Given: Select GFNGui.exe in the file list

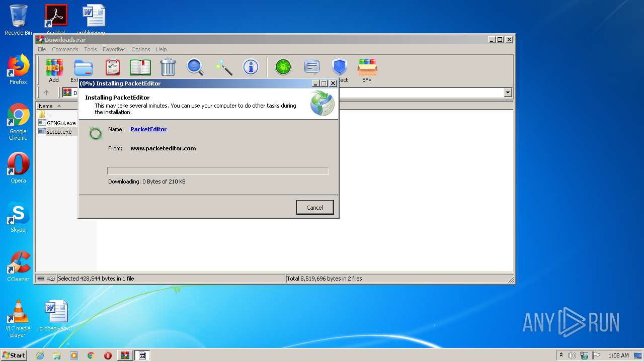Looking at the screenshot, I should pos(57,123).
